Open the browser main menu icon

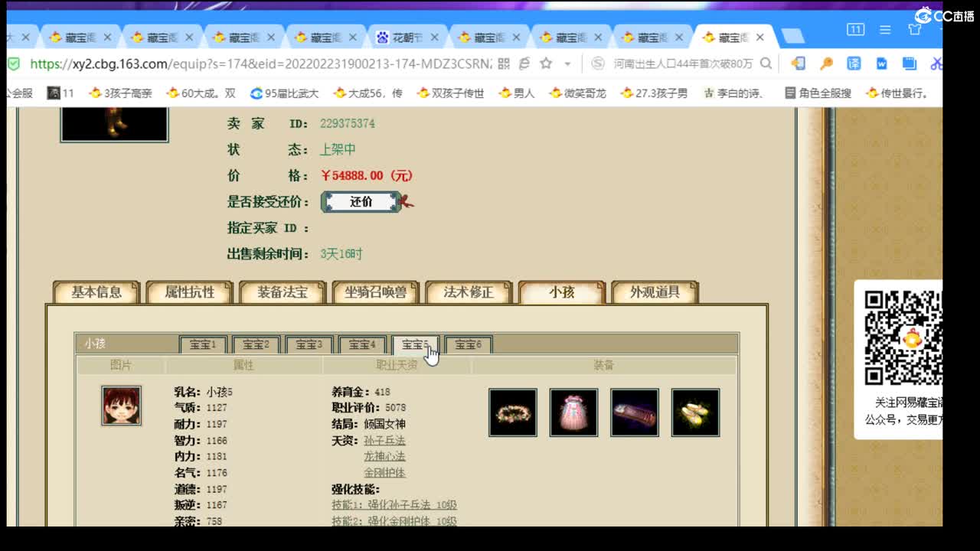(885, 30)
